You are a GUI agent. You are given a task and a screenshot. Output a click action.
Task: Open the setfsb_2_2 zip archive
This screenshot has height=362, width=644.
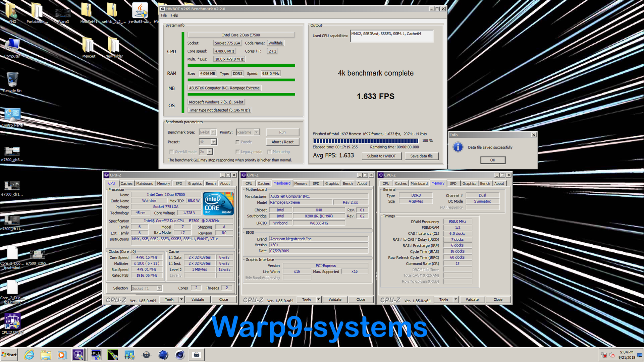pos(113,13)
